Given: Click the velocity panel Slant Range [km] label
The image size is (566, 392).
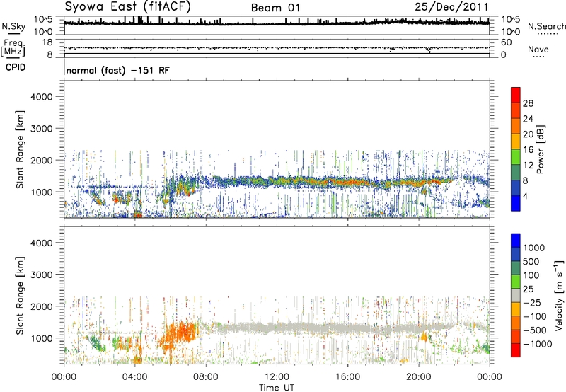Looking at the screenshot, I should [20, 296].
